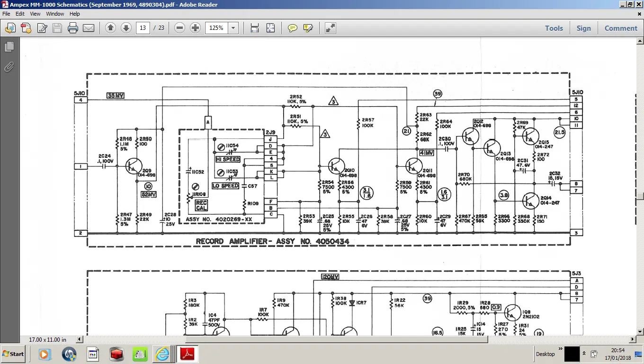Zoom in with the plus button
The width and height of the screenshot is (644, 364).
pyautogui.click(x=195, y=28)
